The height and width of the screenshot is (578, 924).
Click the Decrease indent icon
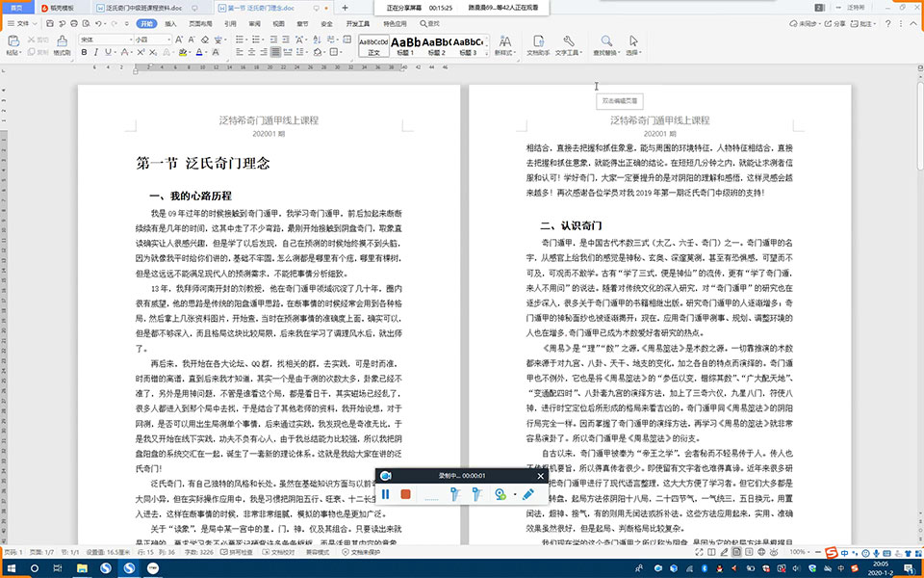coord(274,39)
